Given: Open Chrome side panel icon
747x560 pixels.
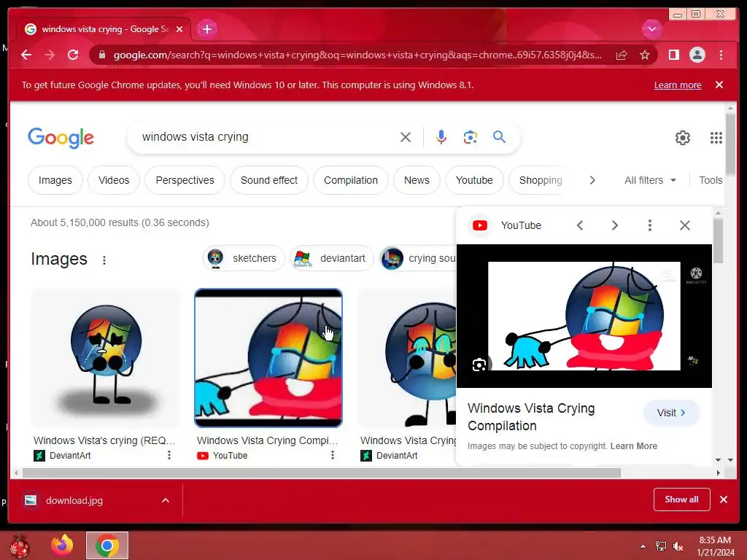Looking at the screenshot, I should [x=673, y=55].
